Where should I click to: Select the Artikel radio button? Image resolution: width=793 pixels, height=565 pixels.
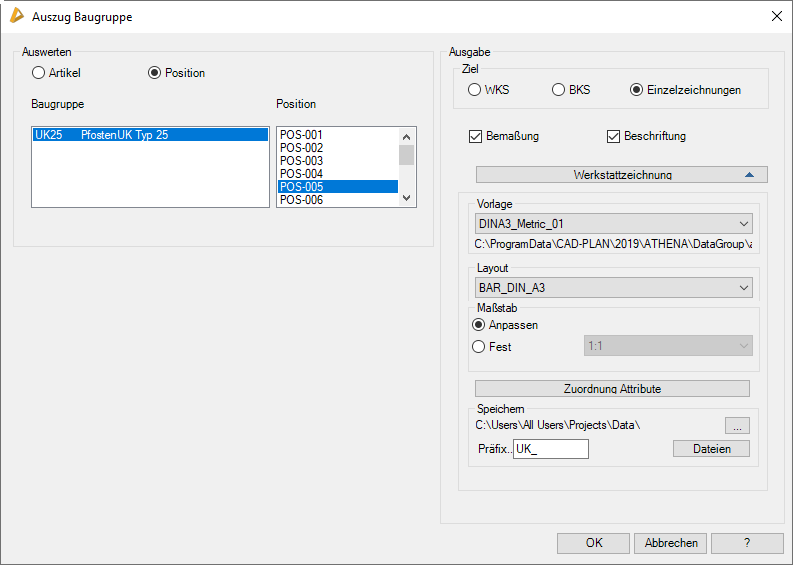(39, 73)
